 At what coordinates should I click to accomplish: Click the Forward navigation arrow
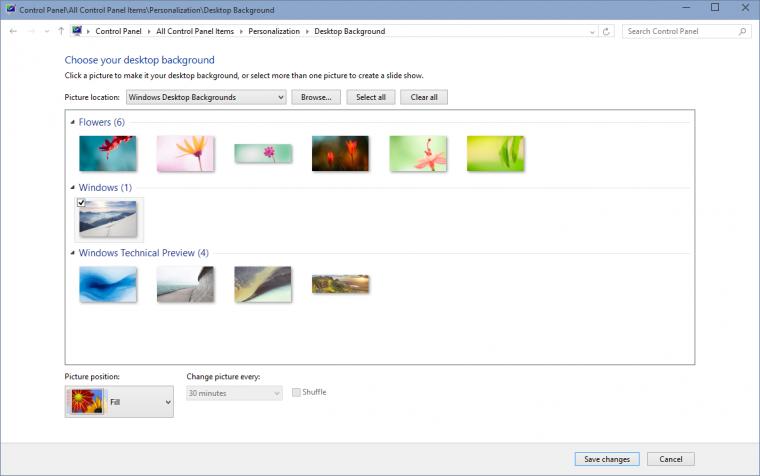(31, 32)
